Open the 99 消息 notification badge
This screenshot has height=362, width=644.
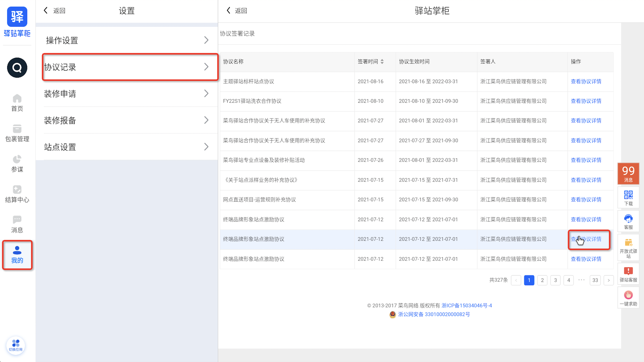click(x=628, y=174)
